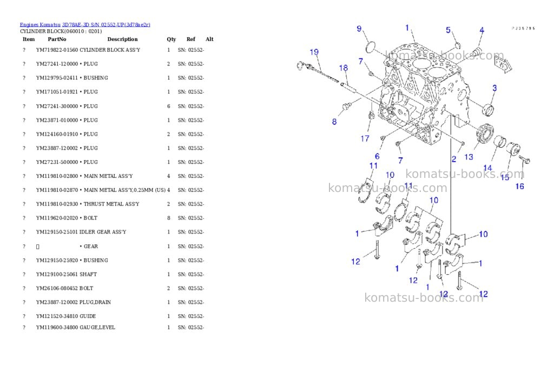Click part number YM119620-02020
The width and height of the screenshot is (554, 392).
click(x=57, y=218)
